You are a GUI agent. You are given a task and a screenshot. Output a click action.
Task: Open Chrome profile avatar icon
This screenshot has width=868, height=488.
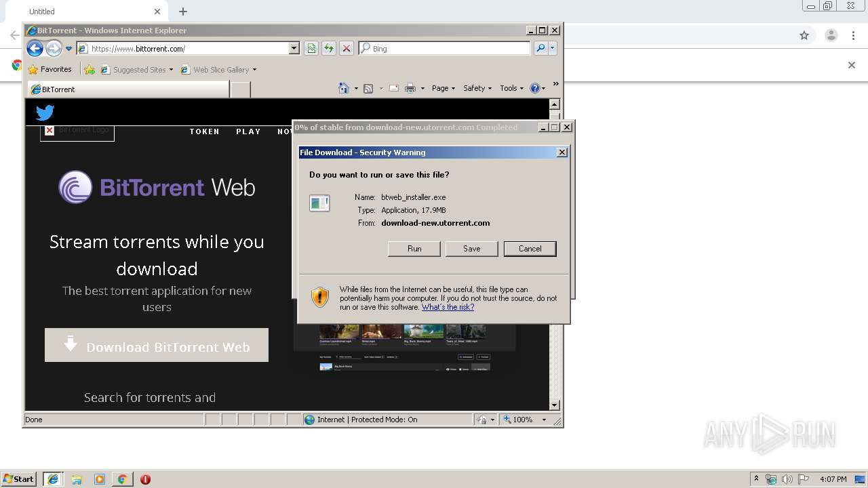pyautogui.click(x=831, y=35)
